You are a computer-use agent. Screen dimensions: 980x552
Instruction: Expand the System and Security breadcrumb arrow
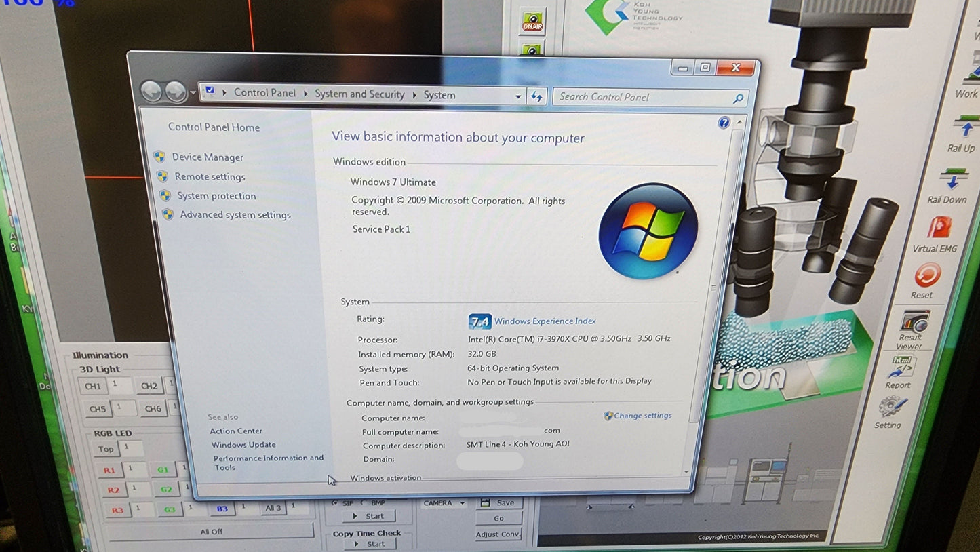(414, 95)
